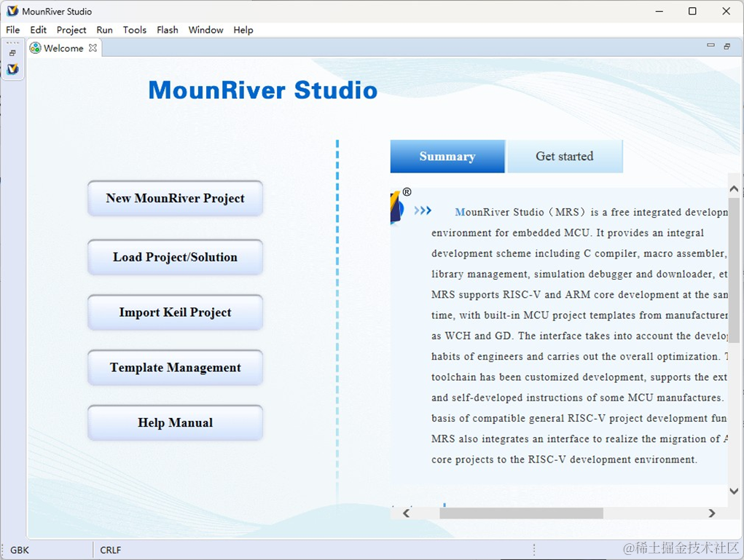Screen dimensions: 744x560
Task: Click the summary scroll down arrow
Action: [x=734, y=492]
